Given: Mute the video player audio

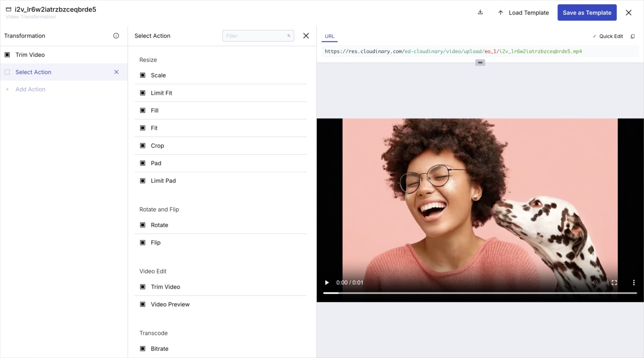Looking at the screenshot, I should pyautogui.click(x=595, y=282).
